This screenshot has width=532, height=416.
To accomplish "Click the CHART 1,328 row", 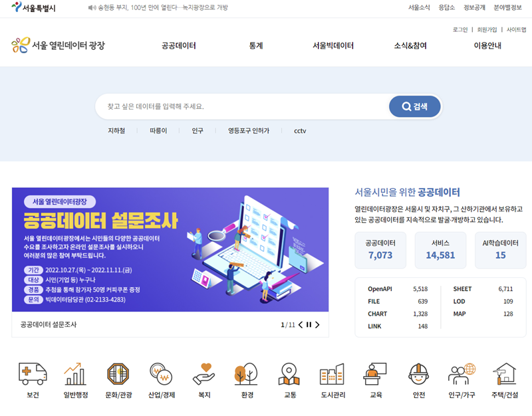I will click(398, 314).
